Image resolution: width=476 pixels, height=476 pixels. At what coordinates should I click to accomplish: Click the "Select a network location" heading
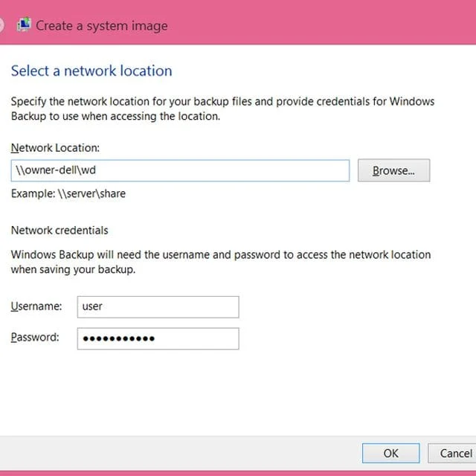point(91,71)
